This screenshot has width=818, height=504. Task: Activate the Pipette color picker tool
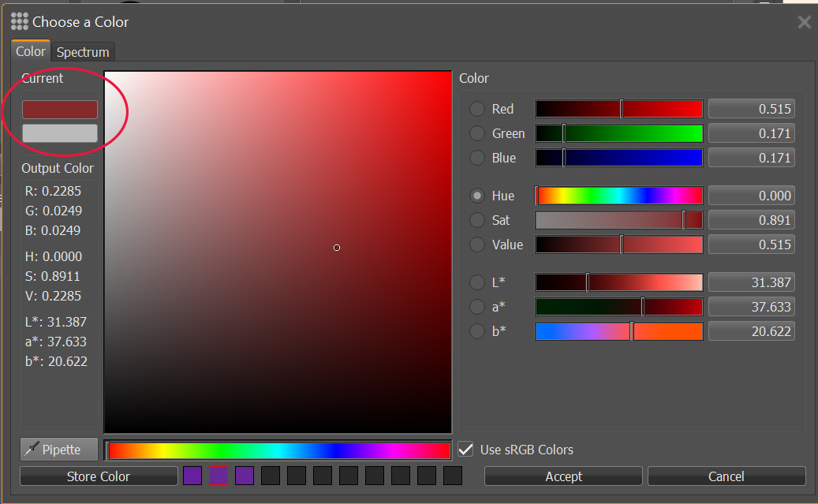click(58, 449)
